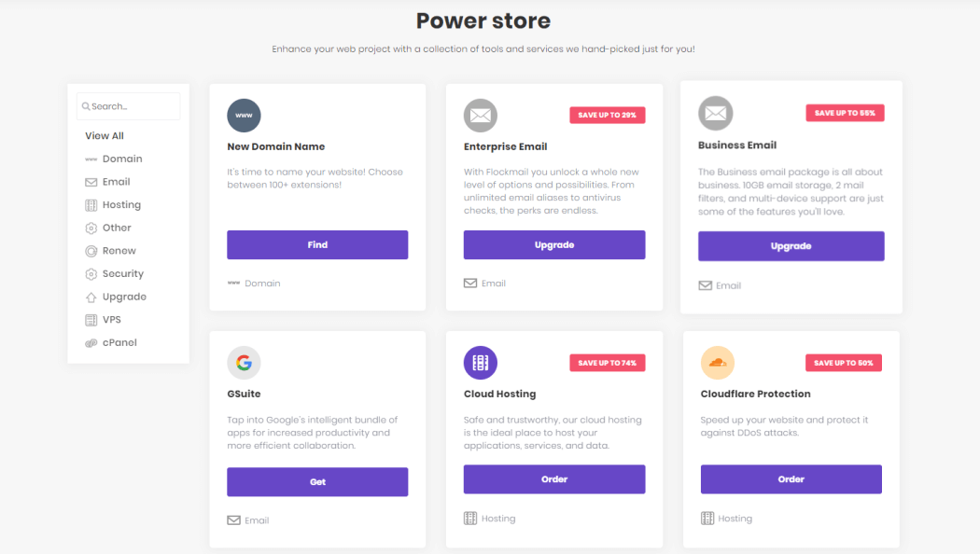This screenshot has width=980, height=554.
Task: Select the View All category
Action: (105, 135)
